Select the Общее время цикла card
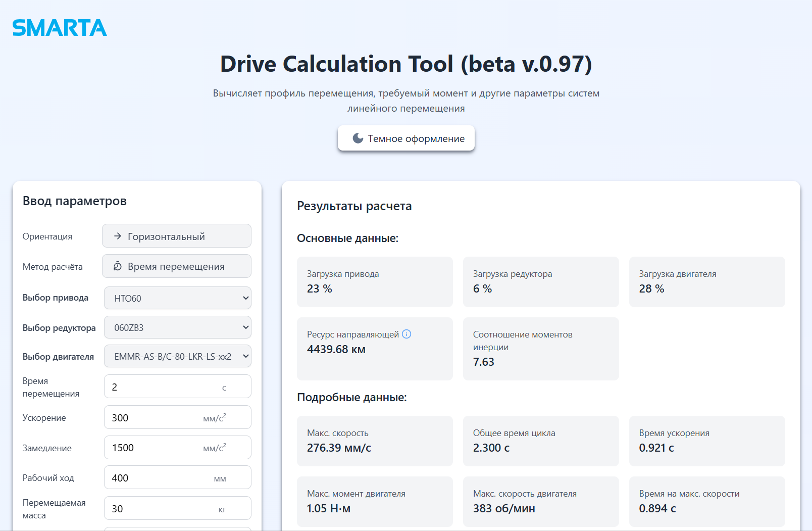Viewport: 812px width, 531px height. [x=540, y=441]
